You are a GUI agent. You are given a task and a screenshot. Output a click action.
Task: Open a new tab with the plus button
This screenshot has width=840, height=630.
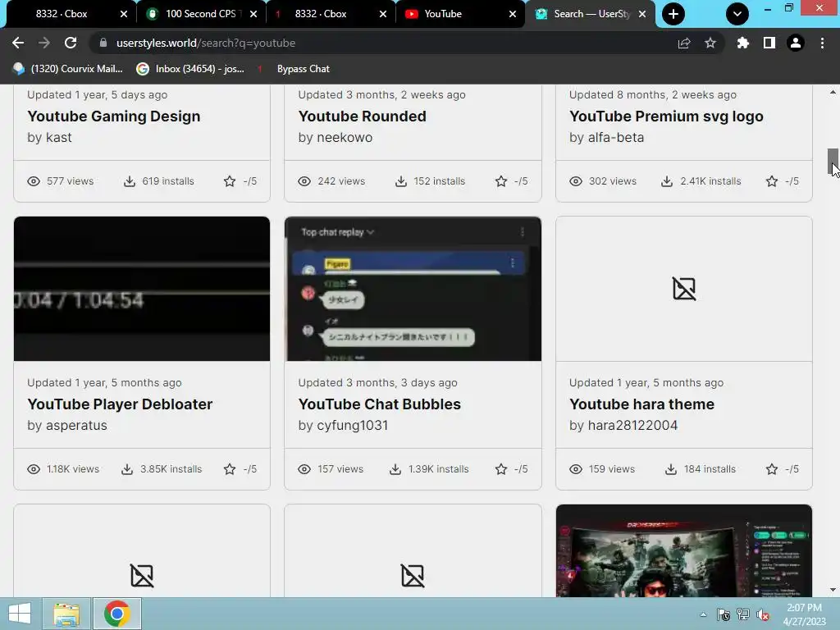[x=673, y=14]
